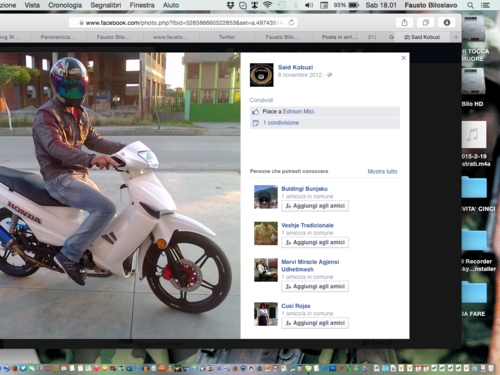Open Spotlight search magnifier
The height and width of the screenshot is (375, 500).
point(470,5)
